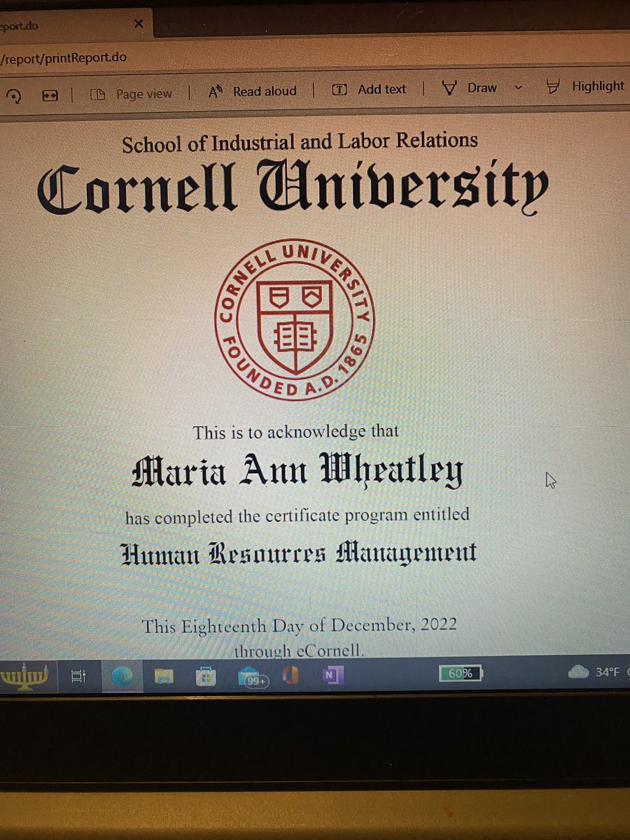Screen dimensions: 630x840
Task: Close the printReport.do browser tab
Action: click(x=138, y=24)
